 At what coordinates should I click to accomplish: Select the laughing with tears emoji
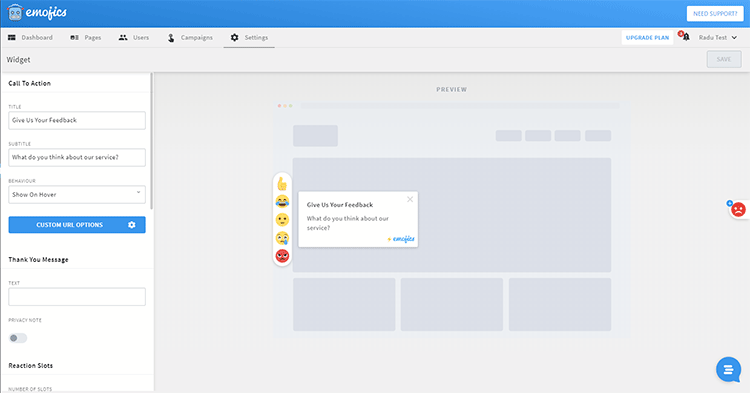click(282, 202)
